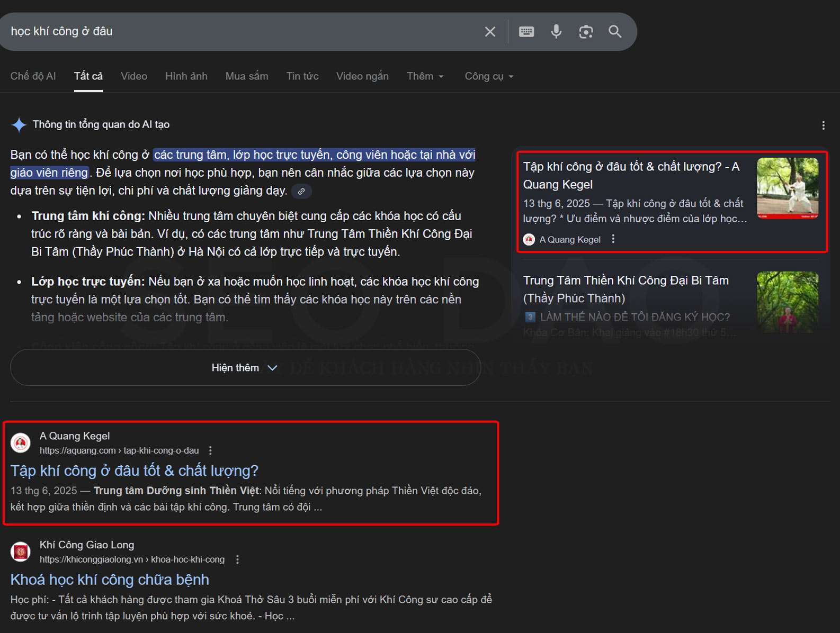Click into the search input field
Screen dimensions: 840x633
(x=238, y=32)
